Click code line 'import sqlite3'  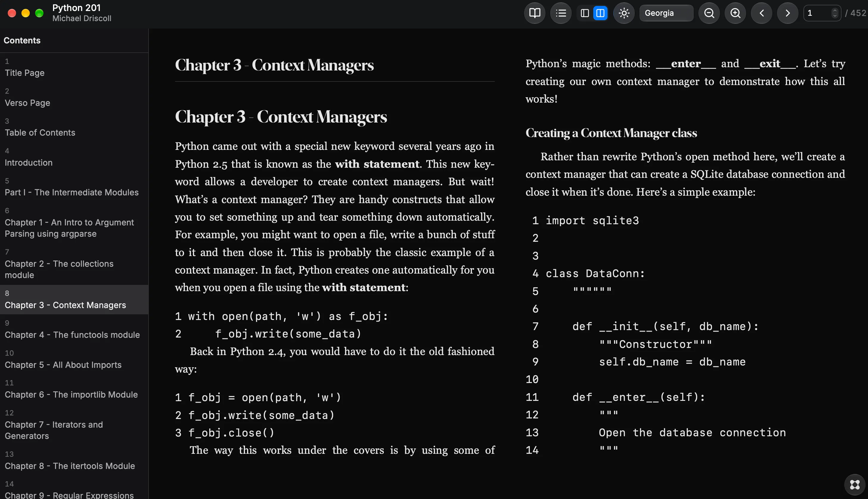coord(592,220)
